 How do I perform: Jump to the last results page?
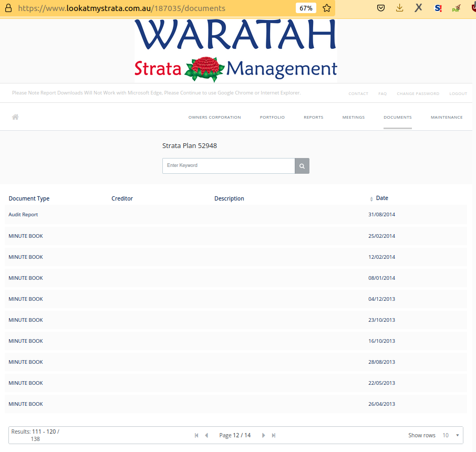(x=274, y=435)
